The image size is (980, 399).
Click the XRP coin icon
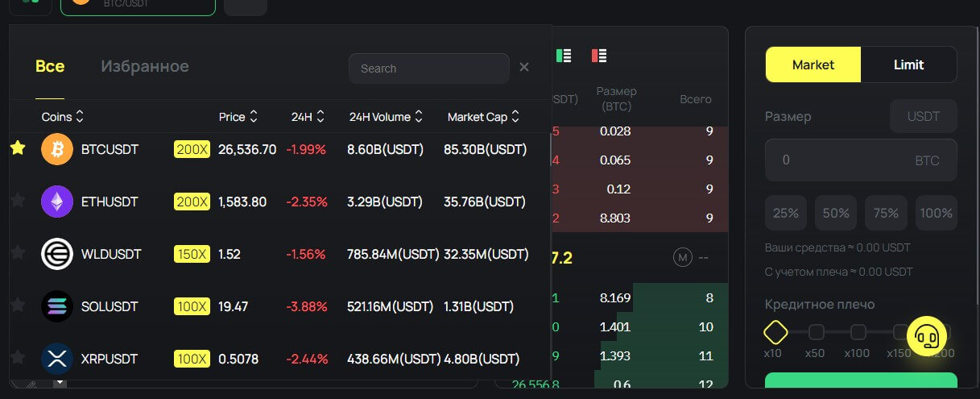tap(57, 360)
